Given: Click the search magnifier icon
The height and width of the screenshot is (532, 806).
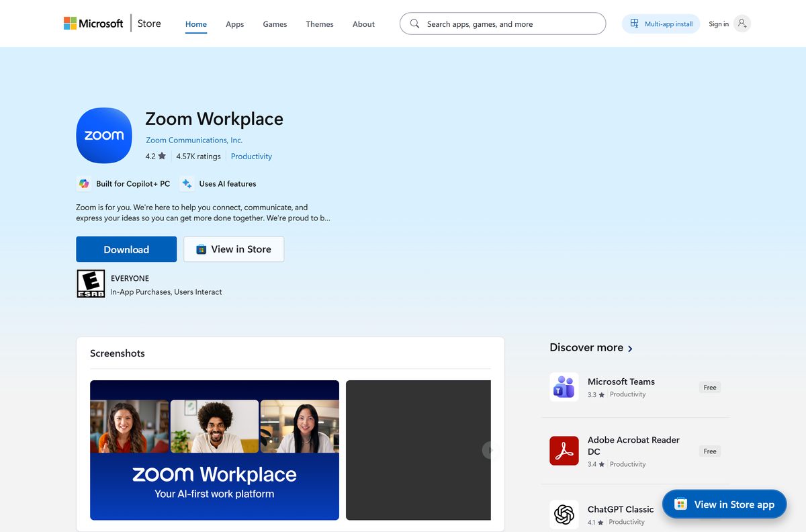Looking at the screenshot, I should [x=414, y=24].
